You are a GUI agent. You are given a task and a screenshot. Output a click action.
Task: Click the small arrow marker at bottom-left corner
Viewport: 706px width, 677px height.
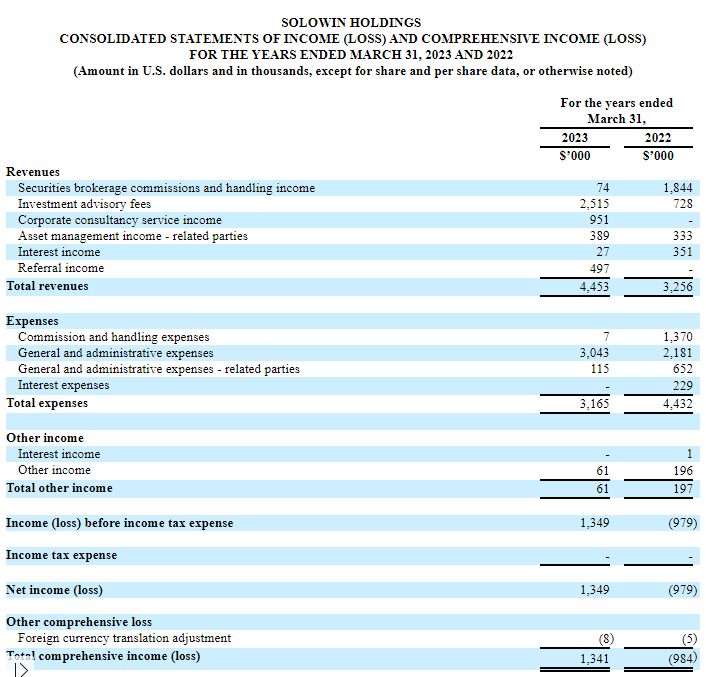[22, 670]
